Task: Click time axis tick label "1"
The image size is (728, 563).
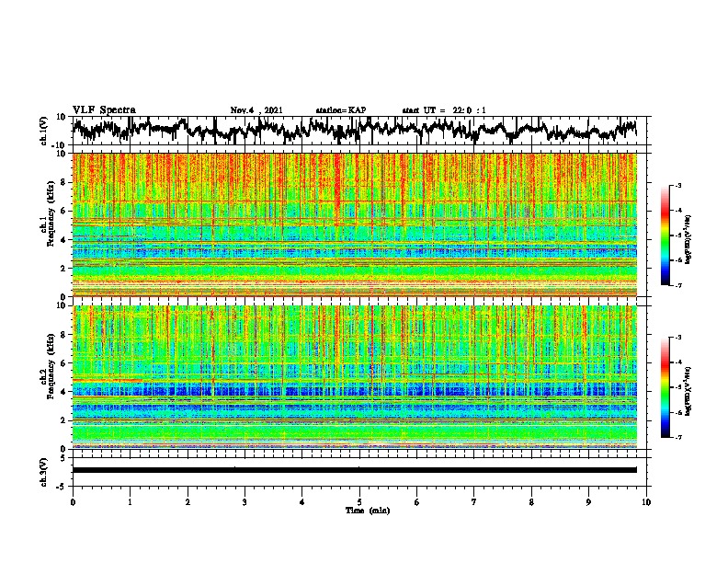Action: (x=130, y=502)
